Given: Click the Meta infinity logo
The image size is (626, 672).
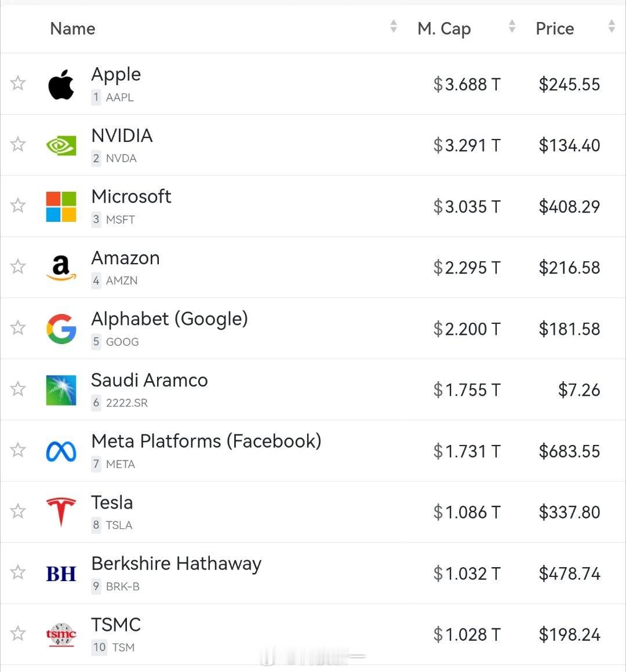Looking at the screenshot, I should [x=61, y=451].
